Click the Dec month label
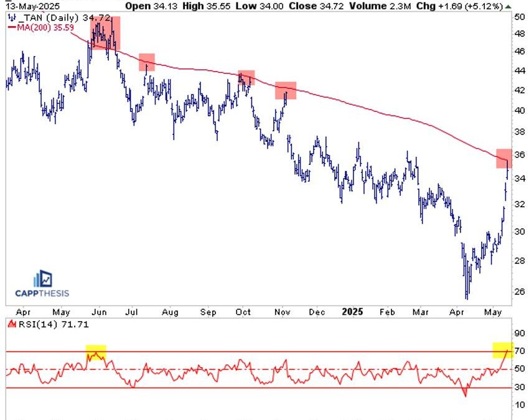The height and width of the screenshot is (420, 529). 317,312
